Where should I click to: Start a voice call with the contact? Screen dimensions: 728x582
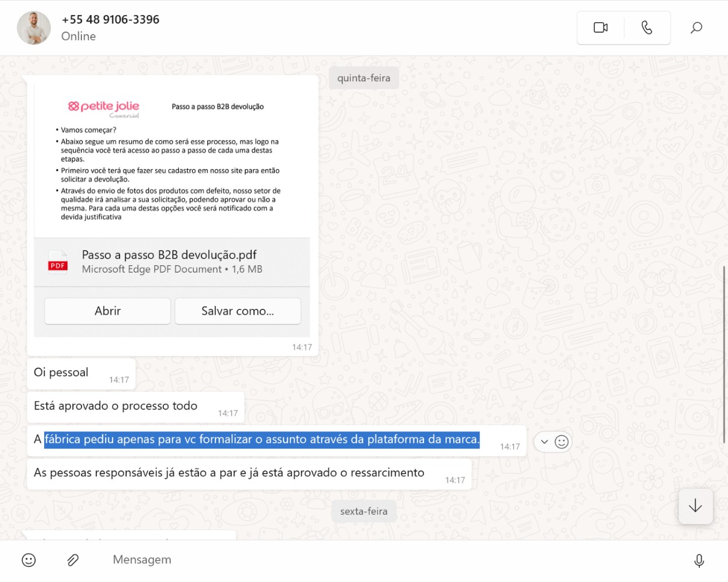pyautogui.click(x=647, y=27)
